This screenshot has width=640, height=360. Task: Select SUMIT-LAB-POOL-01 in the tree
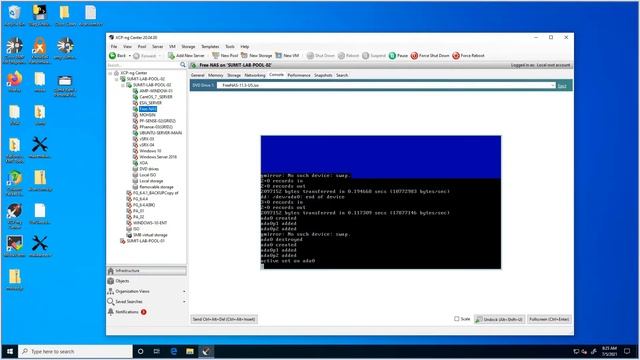145,241
